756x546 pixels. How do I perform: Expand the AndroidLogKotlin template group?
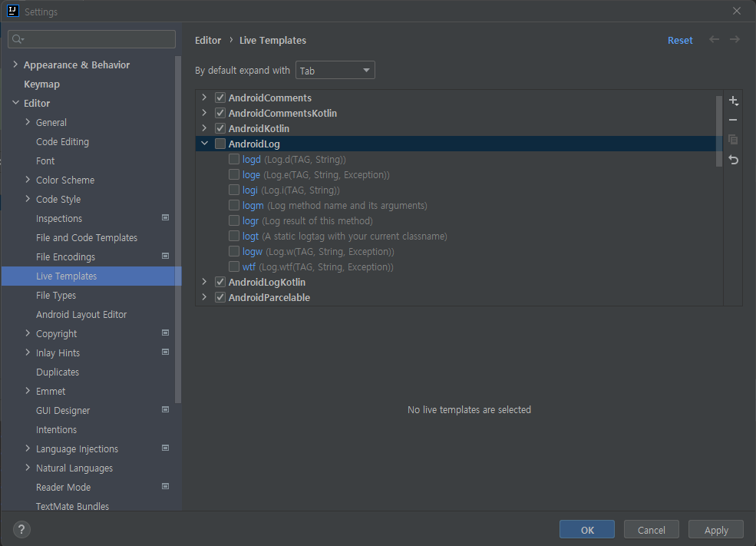204,282
